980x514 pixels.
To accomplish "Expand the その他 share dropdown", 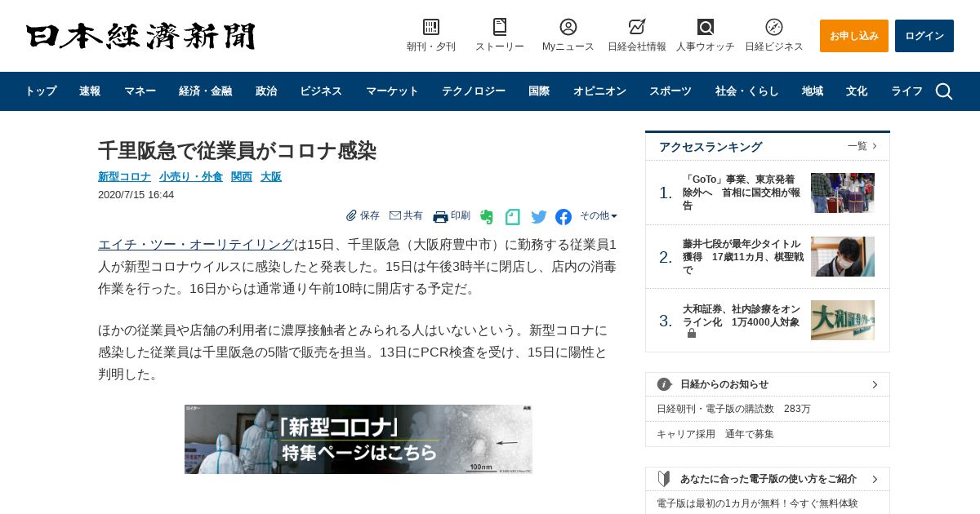I will pos(599,215).
